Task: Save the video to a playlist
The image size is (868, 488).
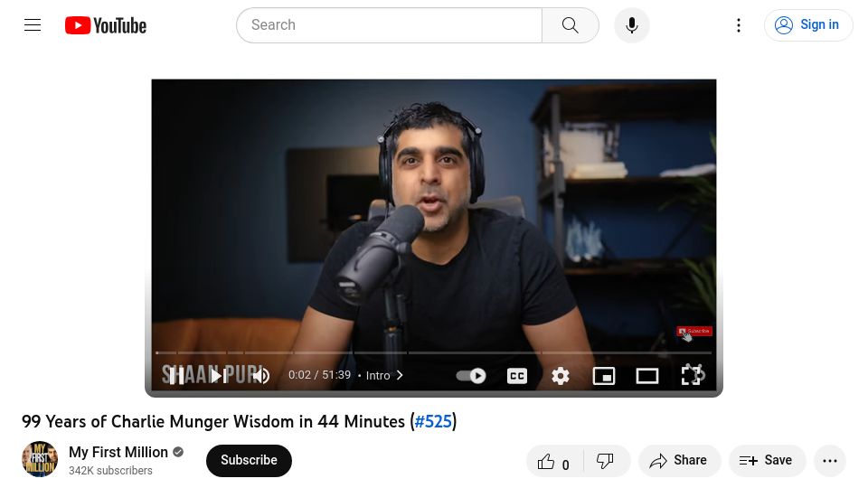Action: (767, 460)
